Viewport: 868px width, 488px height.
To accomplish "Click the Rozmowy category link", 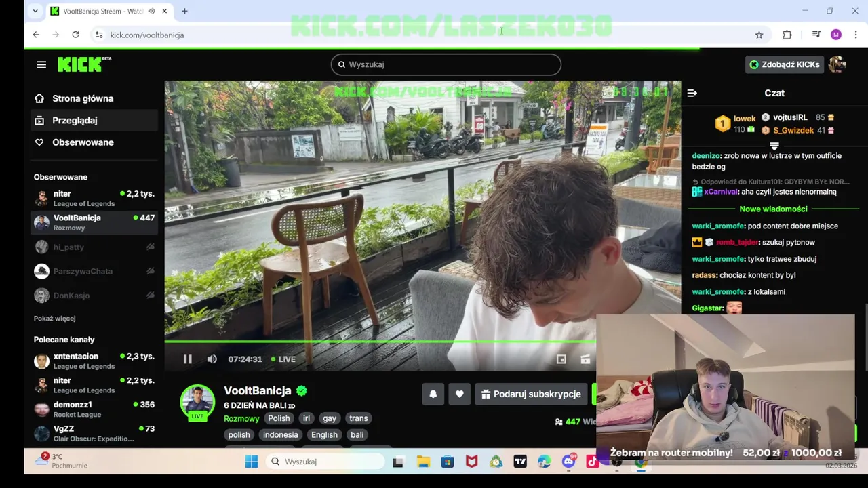I will tap(241, 419).
